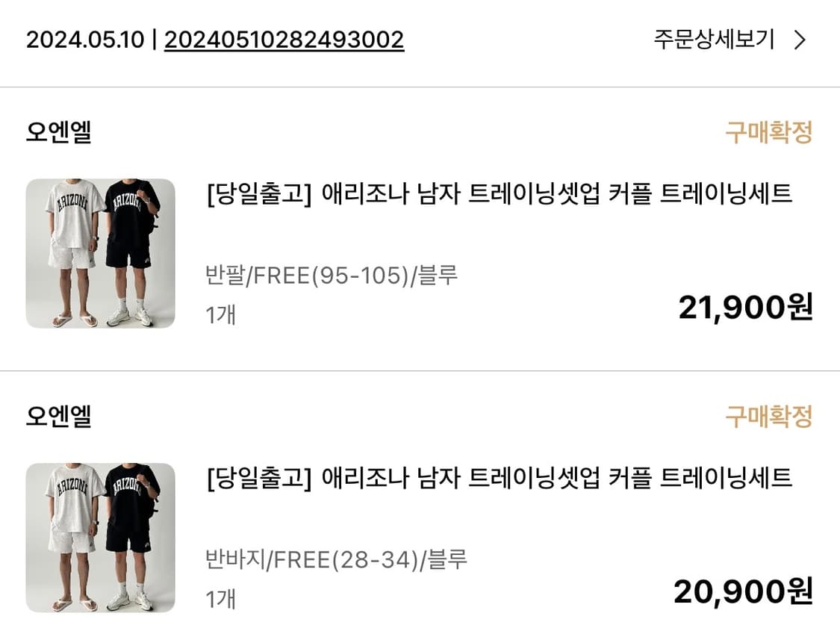Click 1개 quantity of the 반팔 item
The width and height of the screenshot is (840, 631).
(220, 314)
